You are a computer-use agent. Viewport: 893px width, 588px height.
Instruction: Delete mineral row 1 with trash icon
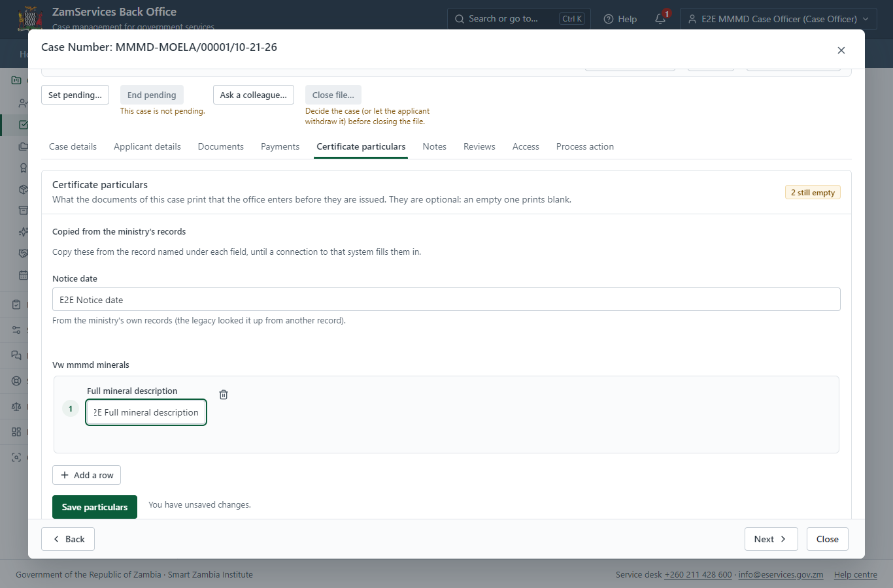pyautogui.click(x=224, y=395)
